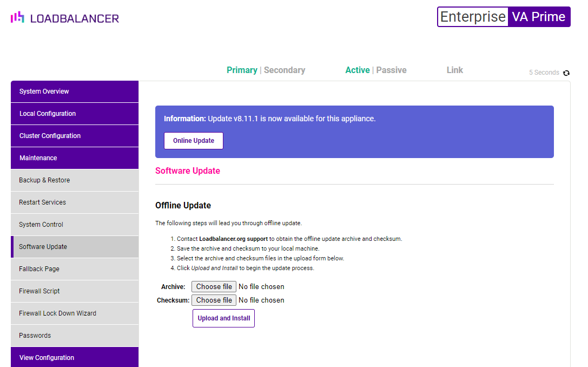The width and height of the screenshot is (588, 367).
Task: Open the View Configuration section
Action: coord(75,358)
